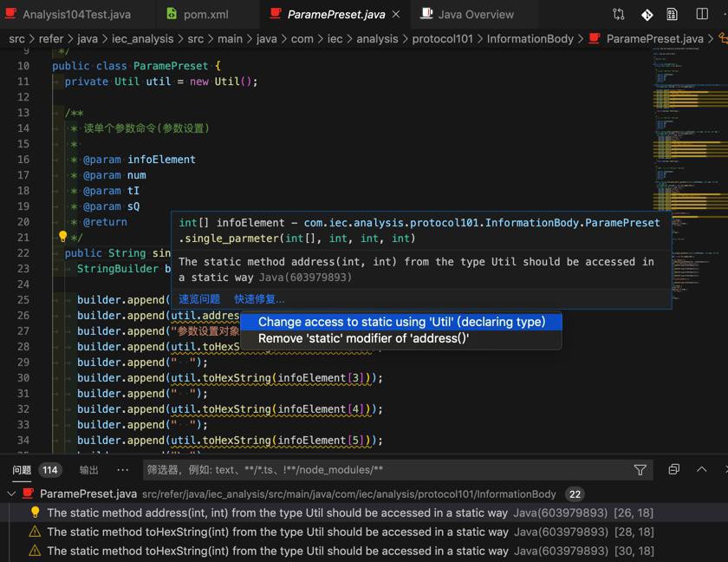
Task: Switch to the 输出 panel tab
Action: coord(88,469)
